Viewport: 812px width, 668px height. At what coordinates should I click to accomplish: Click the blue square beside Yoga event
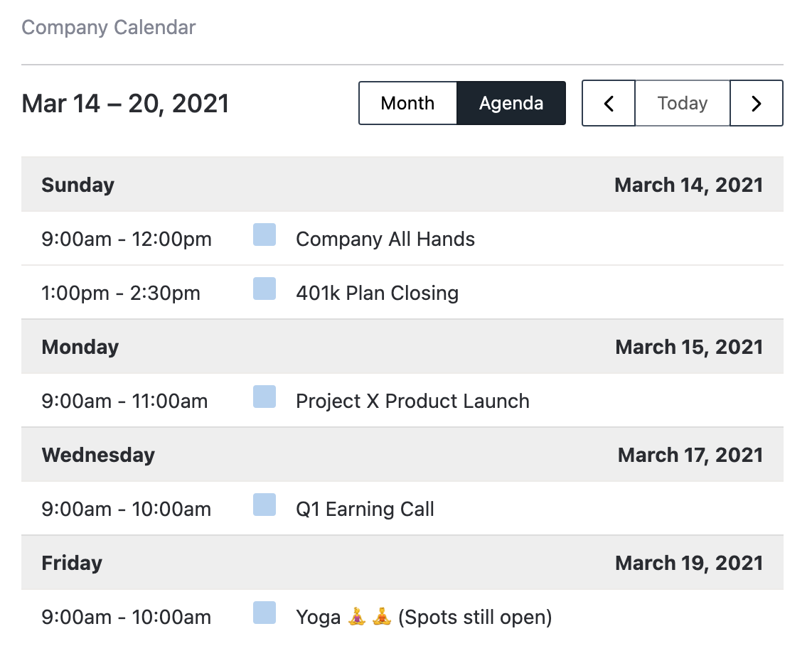click(x=265, y=613)
